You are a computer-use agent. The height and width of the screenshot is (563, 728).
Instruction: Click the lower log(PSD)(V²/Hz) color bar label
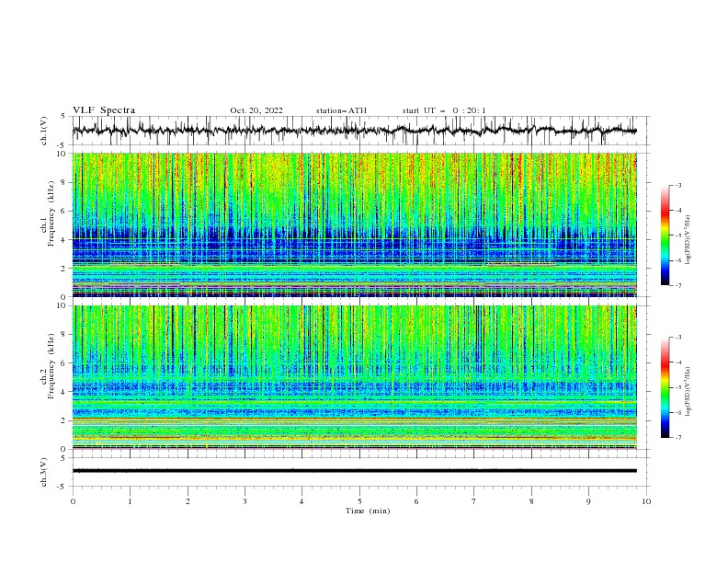coord(688,391)
